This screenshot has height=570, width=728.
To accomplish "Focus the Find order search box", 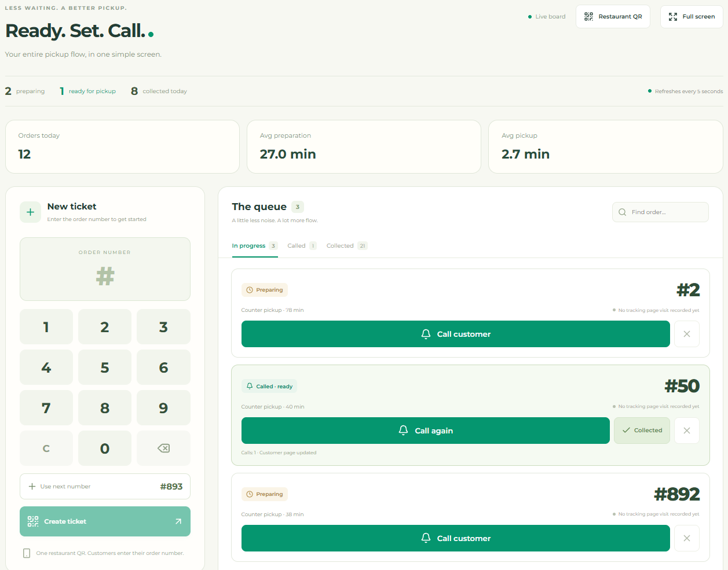I will tap(660, 212).
